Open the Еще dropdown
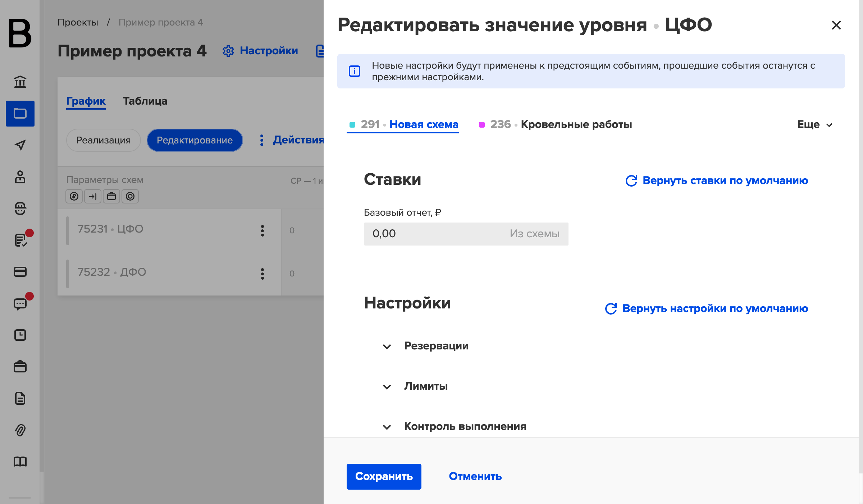863x504 pixels. 815,124
